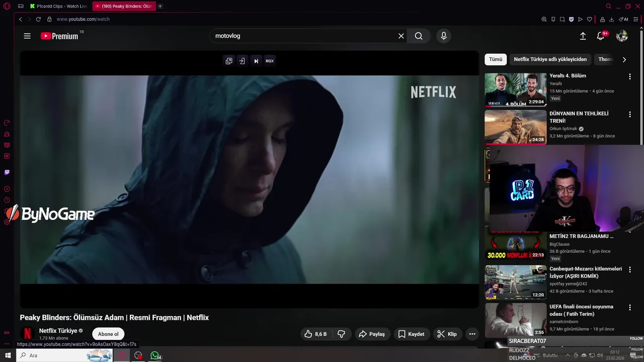Run the YouTube search magnifier button

[419, 36]
